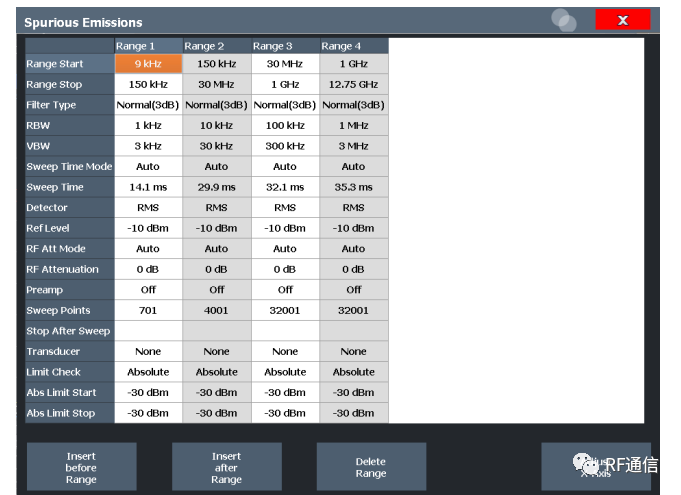Image resolution: width=681 pixels, height=495 pixels.
Task: Toggle Preamp Off for Range 4
Action: [354, 290]
